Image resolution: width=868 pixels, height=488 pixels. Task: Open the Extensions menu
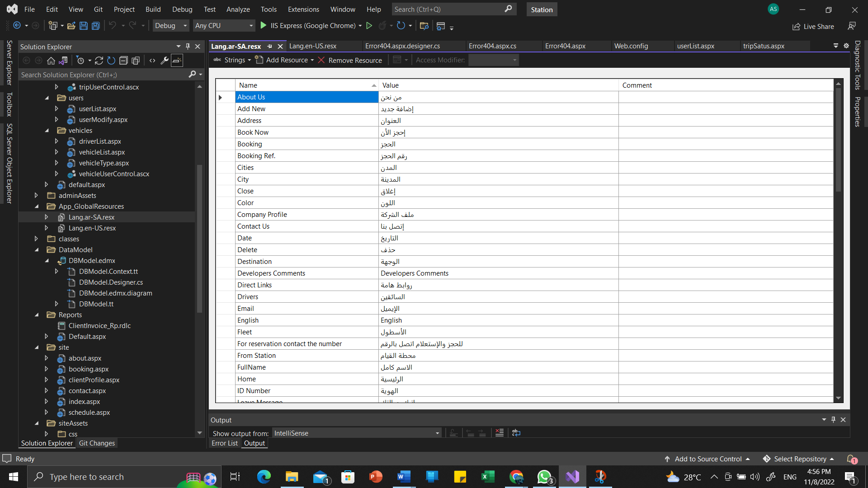303,9
